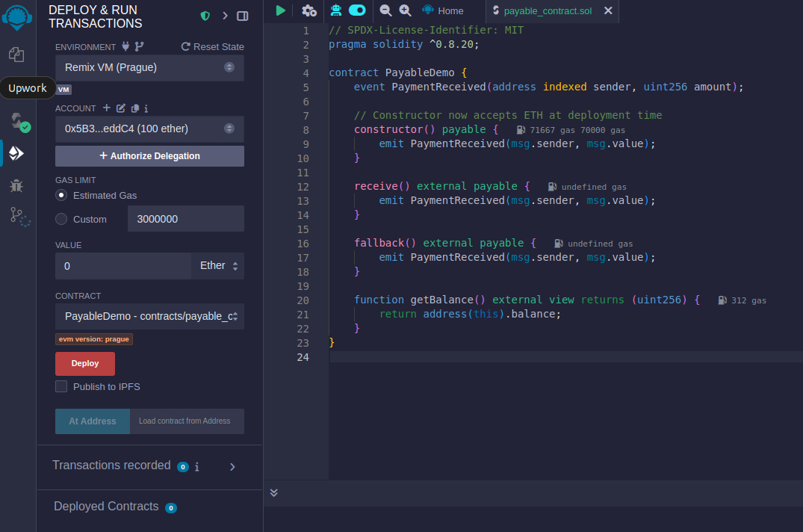Zoom out the editor font
Viewport: 803px width, 532px height.
click(385, 10)
